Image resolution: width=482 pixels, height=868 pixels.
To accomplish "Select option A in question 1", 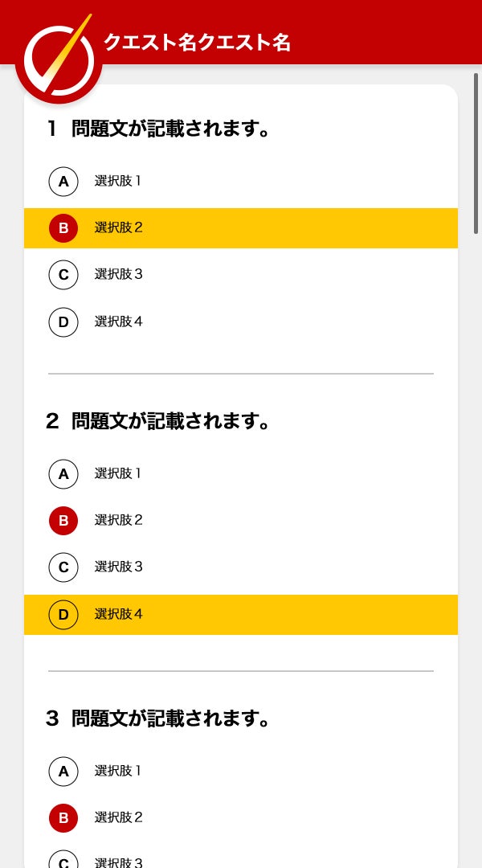I will point(63,182).
